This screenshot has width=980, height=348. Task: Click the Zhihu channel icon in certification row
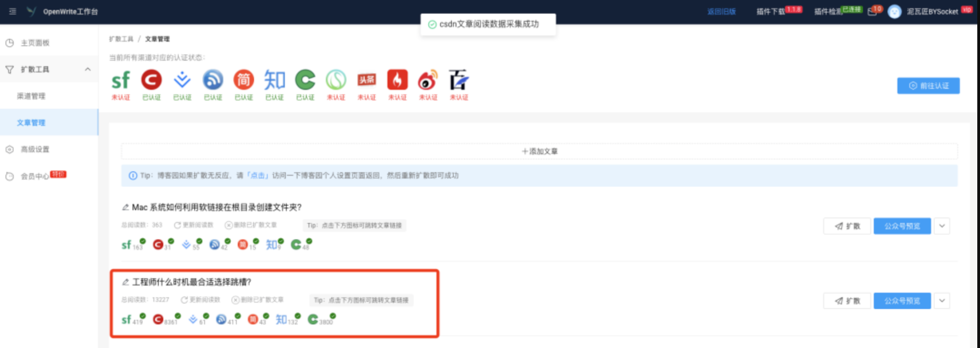[x=274, y=81]
